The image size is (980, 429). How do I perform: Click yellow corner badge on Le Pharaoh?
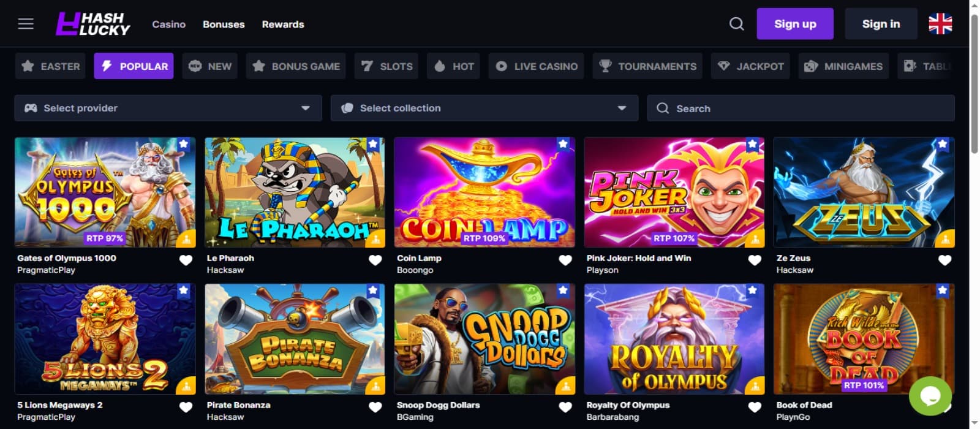376,239
